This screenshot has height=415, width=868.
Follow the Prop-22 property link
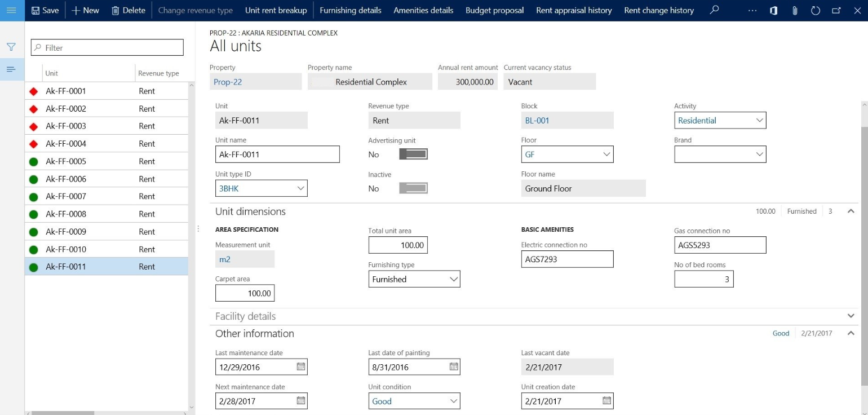[x=228, y=82]
